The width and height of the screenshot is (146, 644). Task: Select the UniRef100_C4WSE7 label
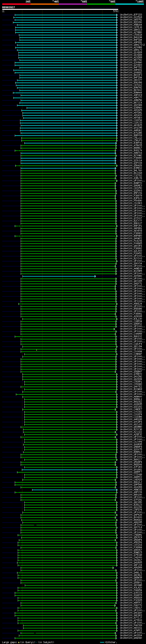pos(131,409)
